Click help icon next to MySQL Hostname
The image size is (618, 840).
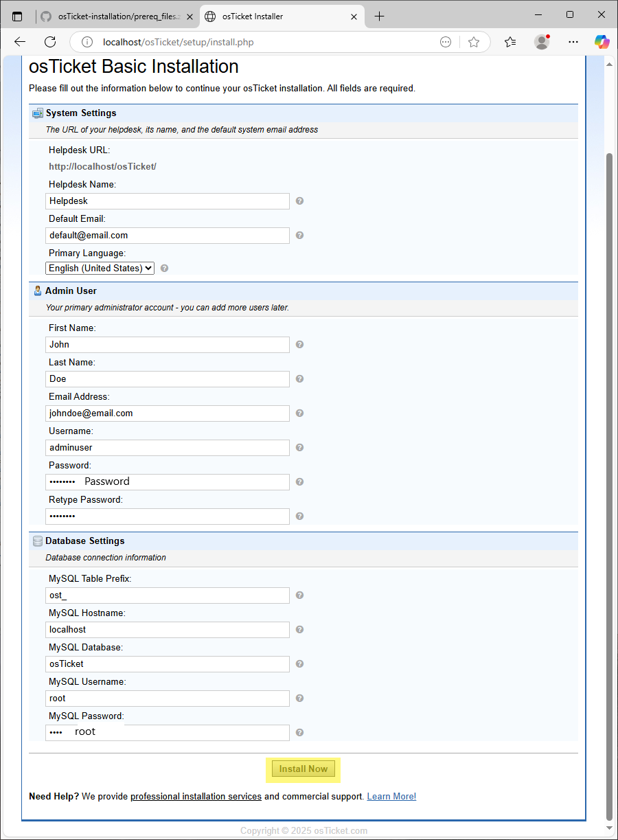point(299,630)
